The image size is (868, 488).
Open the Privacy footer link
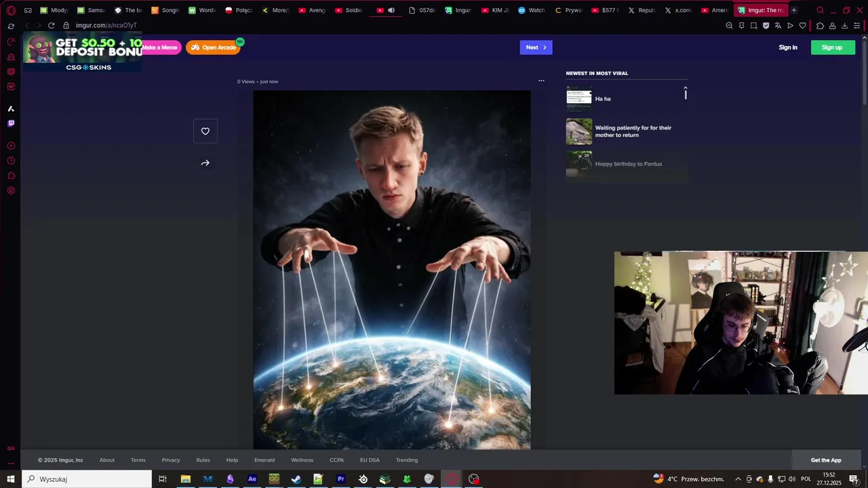[171, 460]
